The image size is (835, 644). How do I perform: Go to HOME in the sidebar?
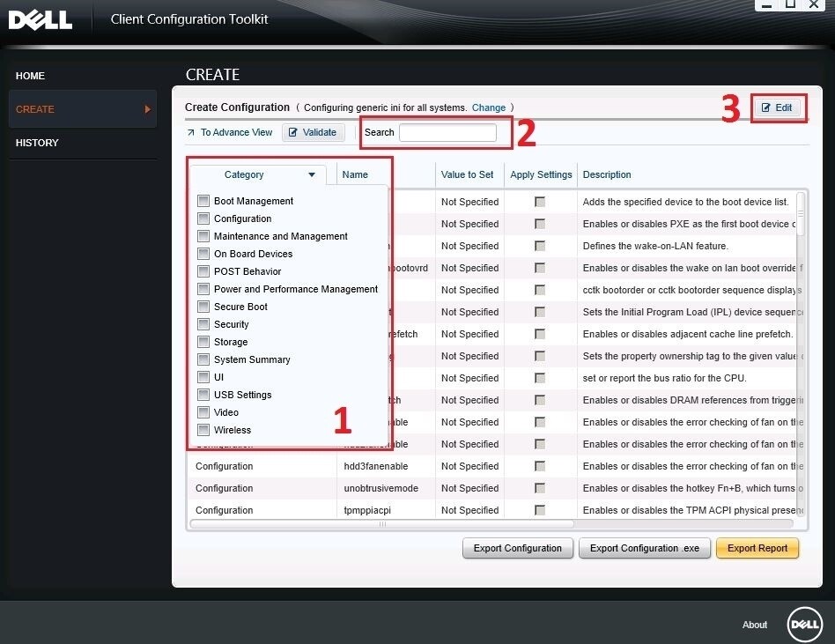point(30,76)
